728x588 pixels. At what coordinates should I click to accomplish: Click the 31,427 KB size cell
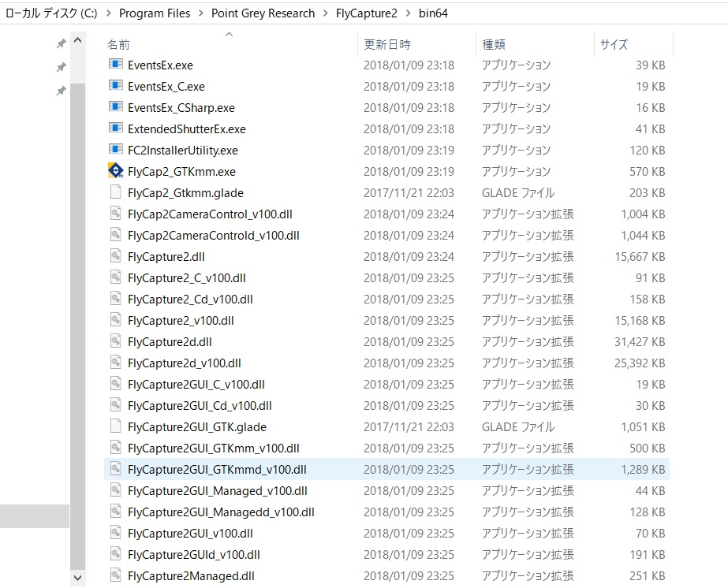[x=640, y=342]
